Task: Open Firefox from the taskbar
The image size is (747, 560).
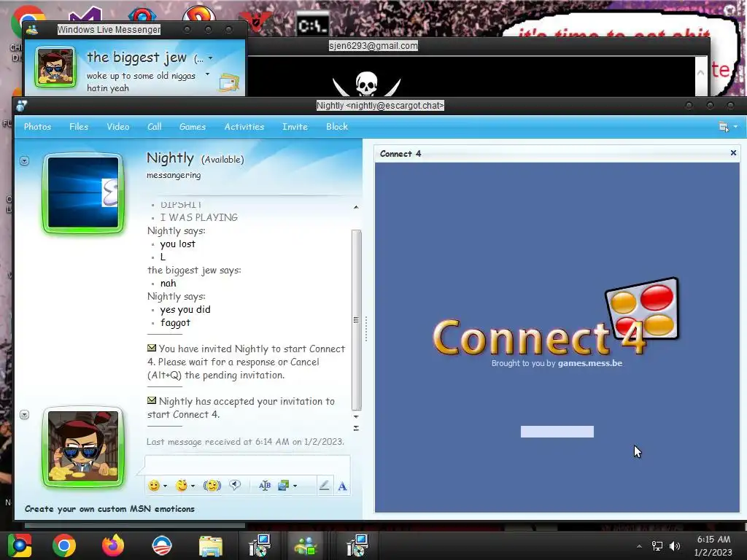Action: 113,545
